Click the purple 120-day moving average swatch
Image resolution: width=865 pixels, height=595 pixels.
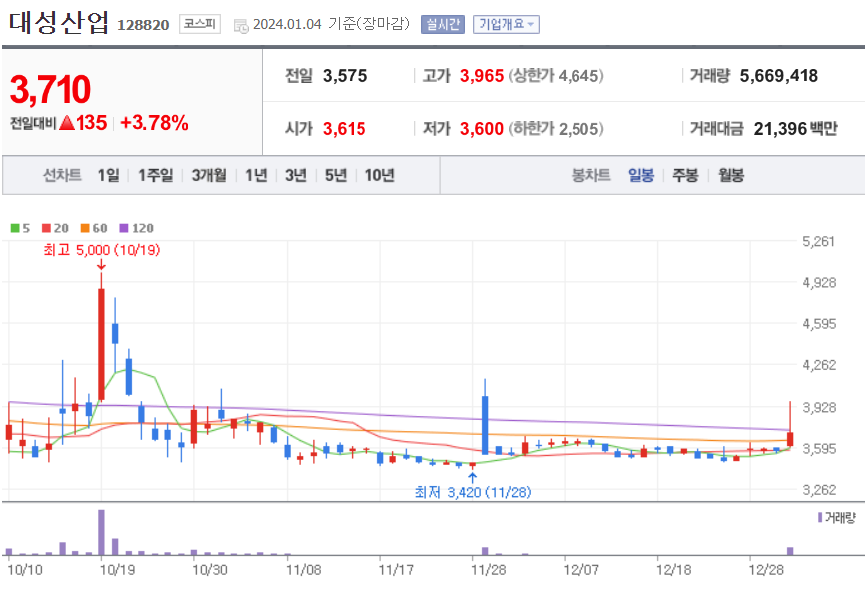124,228
